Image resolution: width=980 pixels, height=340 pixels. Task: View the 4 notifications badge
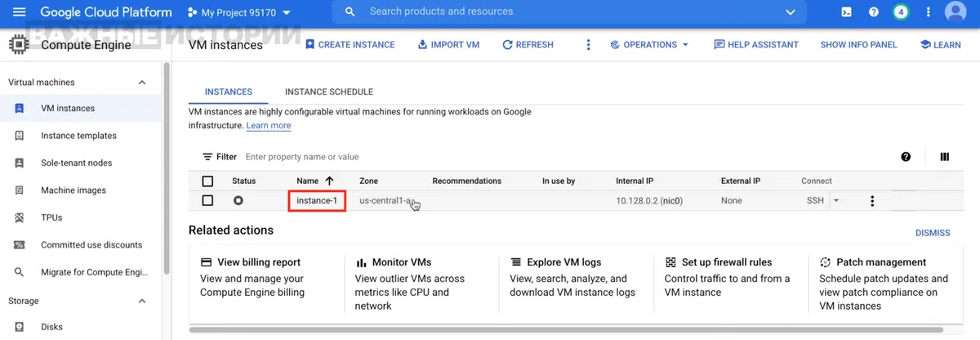coord(901,12)
